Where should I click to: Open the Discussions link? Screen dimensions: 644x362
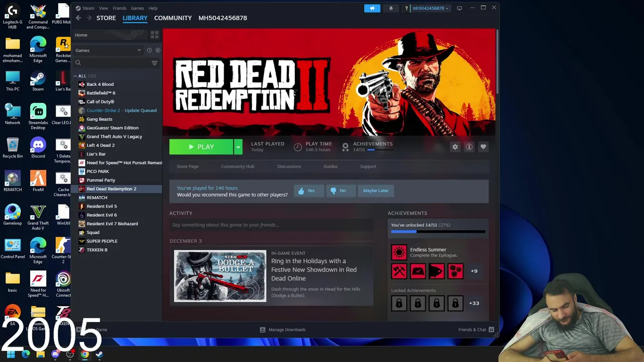coord(289,166)
